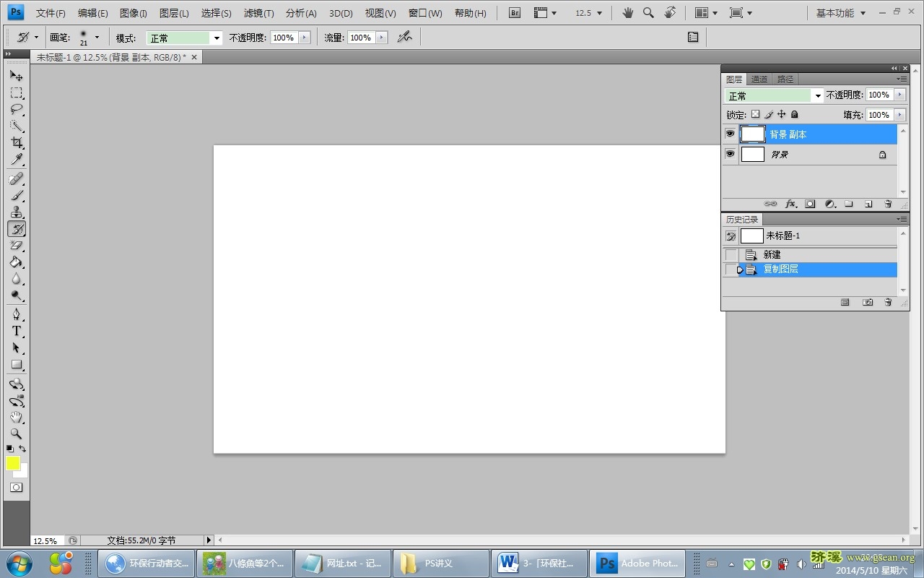924x578 pixels.
Task: Open the 文件(F) menu
Action: [51, 13]
